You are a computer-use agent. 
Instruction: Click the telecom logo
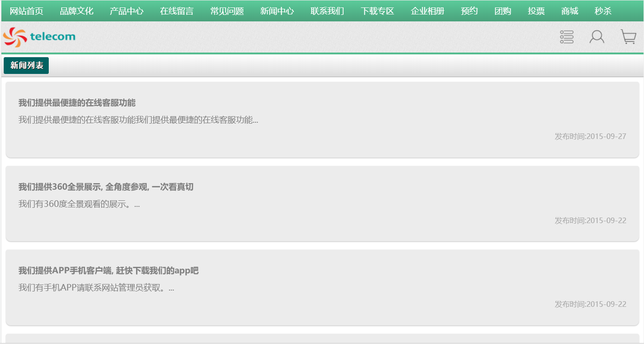pos(39,37)
